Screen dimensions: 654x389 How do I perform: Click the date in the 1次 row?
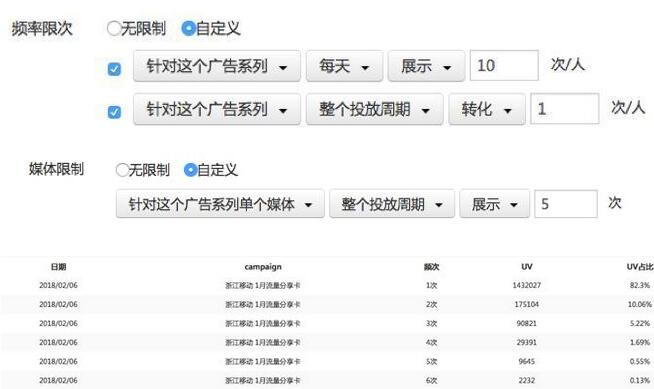(x=58, y=285)
